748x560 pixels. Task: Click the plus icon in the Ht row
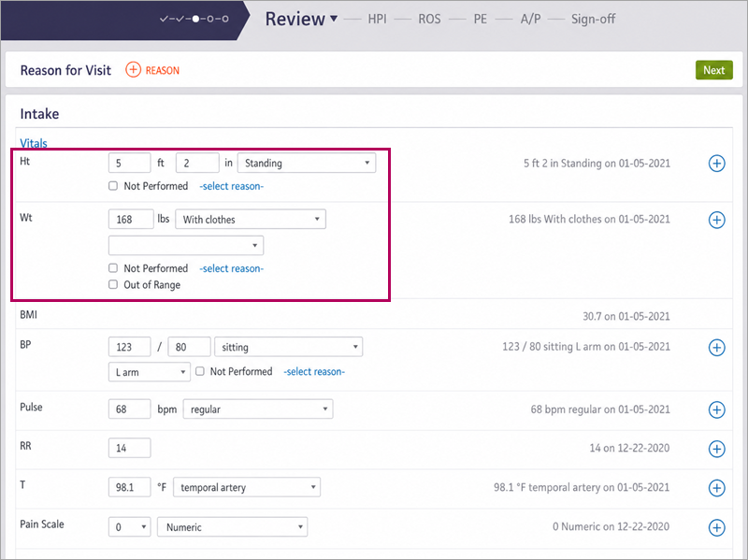(x=716, y=164)
